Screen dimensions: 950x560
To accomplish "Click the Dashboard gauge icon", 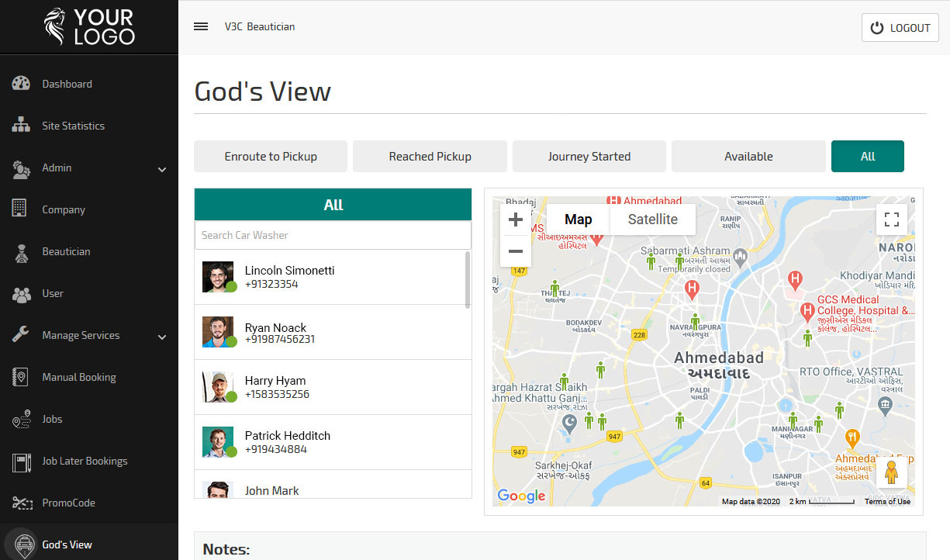I will (21, 84).
